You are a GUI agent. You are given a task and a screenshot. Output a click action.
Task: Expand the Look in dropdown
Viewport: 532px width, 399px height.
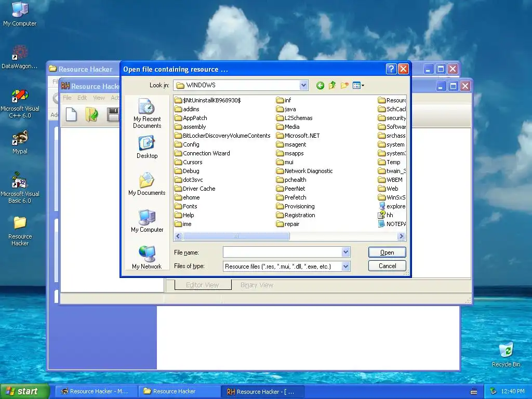[303, 85]
